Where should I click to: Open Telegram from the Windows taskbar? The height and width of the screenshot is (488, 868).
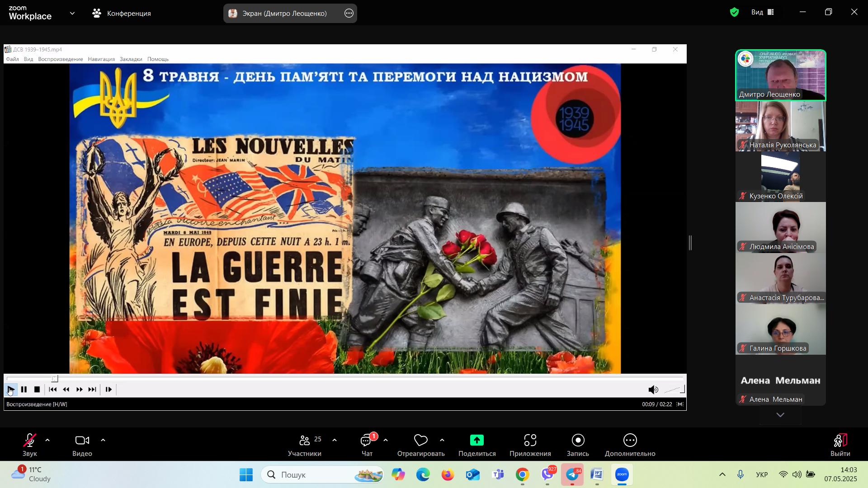tap(572, 474)
